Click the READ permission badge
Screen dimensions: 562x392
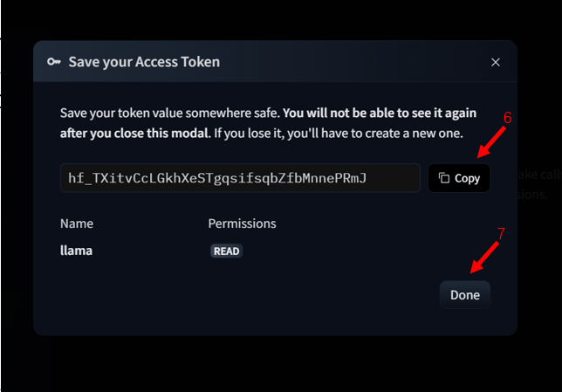pyautogui.click(x=226, y=251)
